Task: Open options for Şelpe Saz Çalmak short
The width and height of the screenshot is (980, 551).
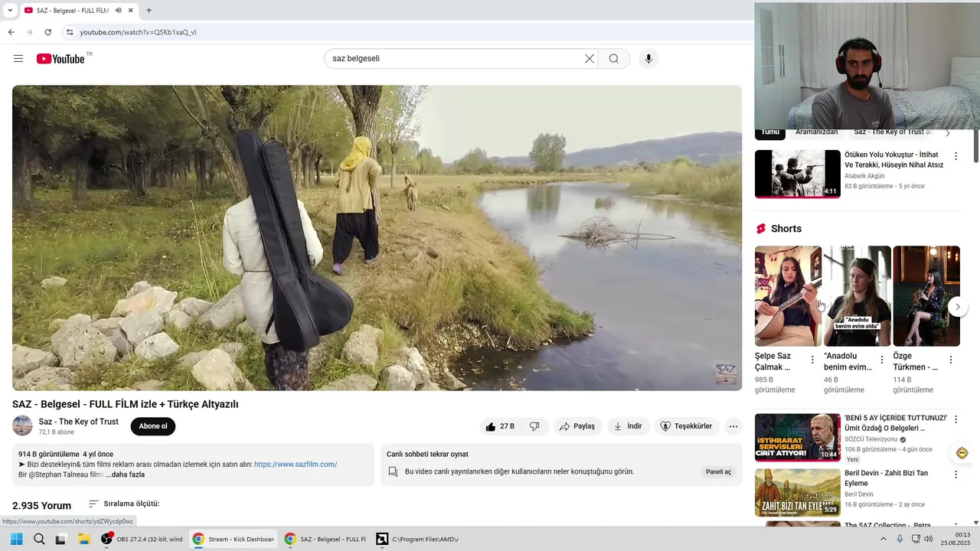Action: 812,360
